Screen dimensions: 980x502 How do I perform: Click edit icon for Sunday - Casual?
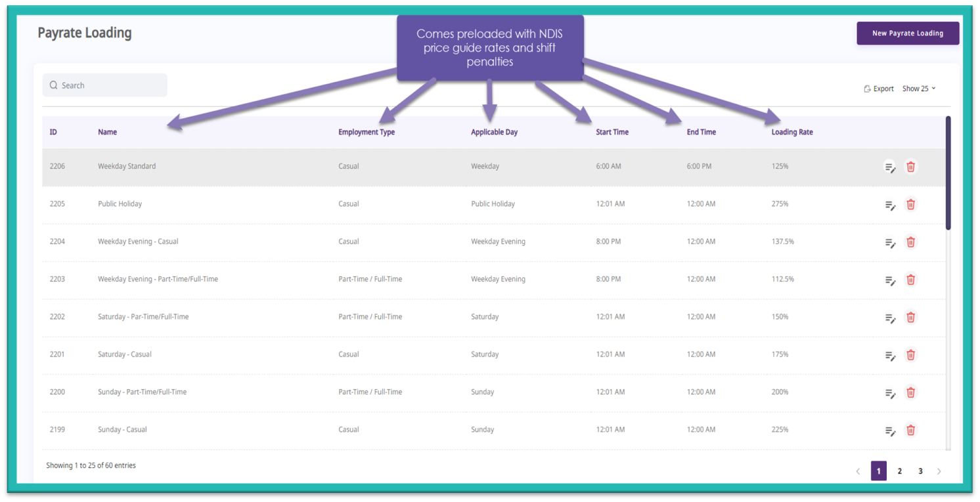[x=890, y=431]
